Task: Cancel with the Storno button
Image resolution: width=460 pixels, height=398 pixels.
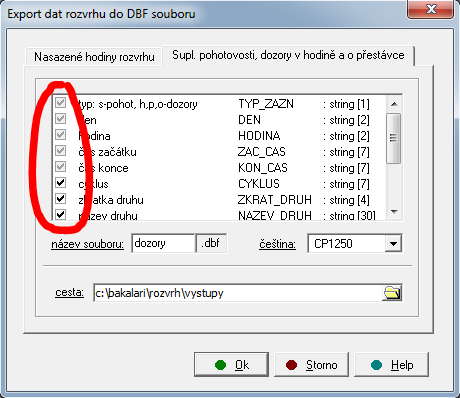Action: tap(311, 365)
